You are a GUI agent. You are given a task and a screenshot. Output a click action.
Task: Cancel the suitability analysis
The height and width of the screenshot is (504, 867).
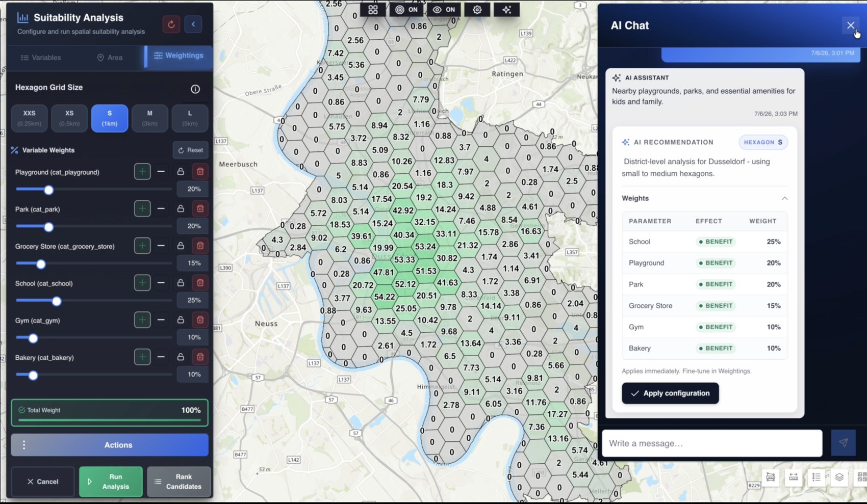click(x=43, y=482)
